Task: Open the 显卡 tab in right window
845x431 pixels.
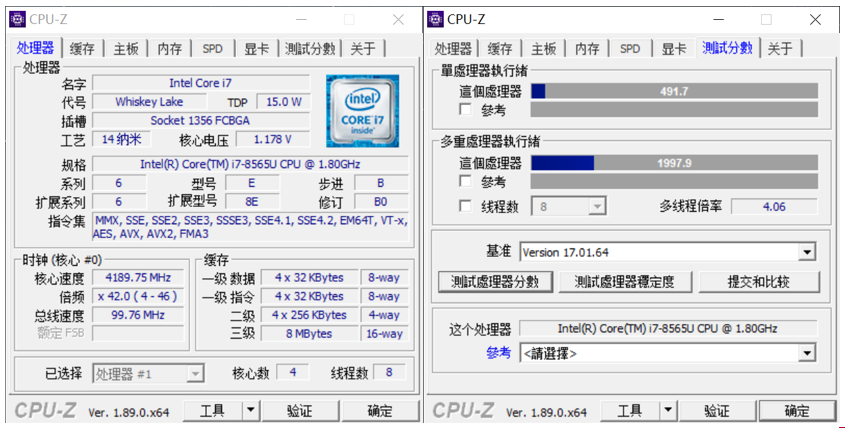Action: click(x=674, y=49)
